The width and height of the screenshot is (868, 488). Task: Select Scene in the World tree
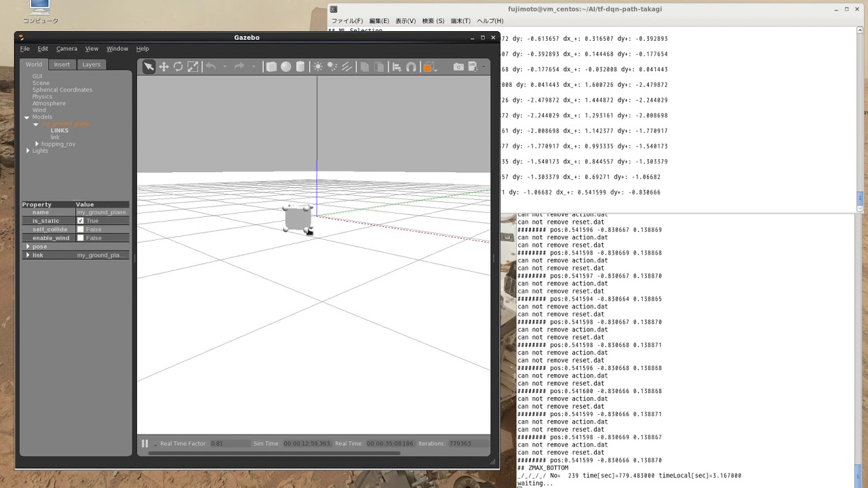point(41,83)
